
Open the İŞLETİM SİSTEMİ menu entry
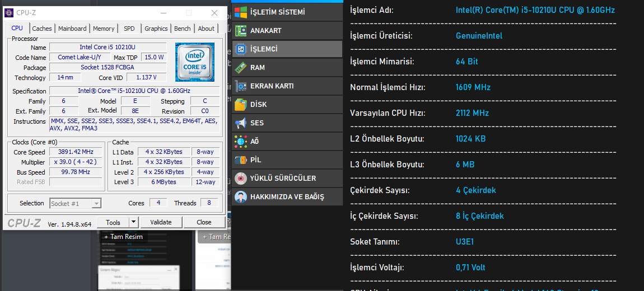click(287, 12)
